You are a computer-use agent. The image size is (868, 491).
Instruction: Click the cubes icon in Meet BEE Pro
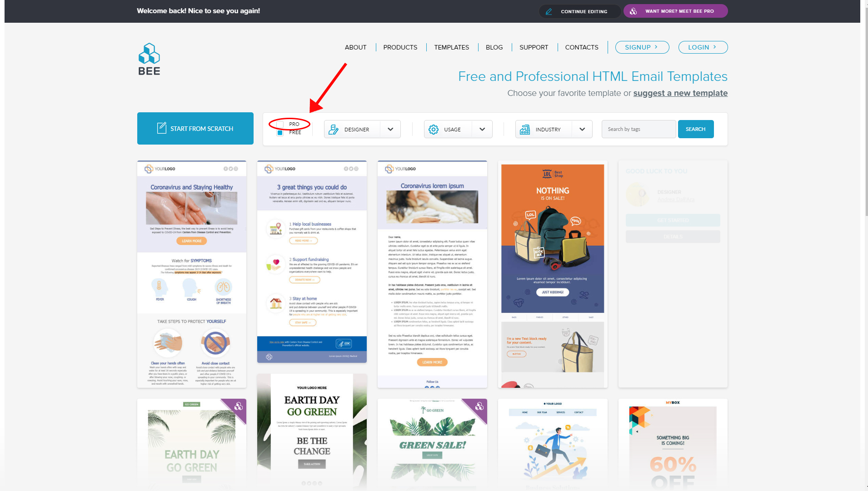coord(634,11)
